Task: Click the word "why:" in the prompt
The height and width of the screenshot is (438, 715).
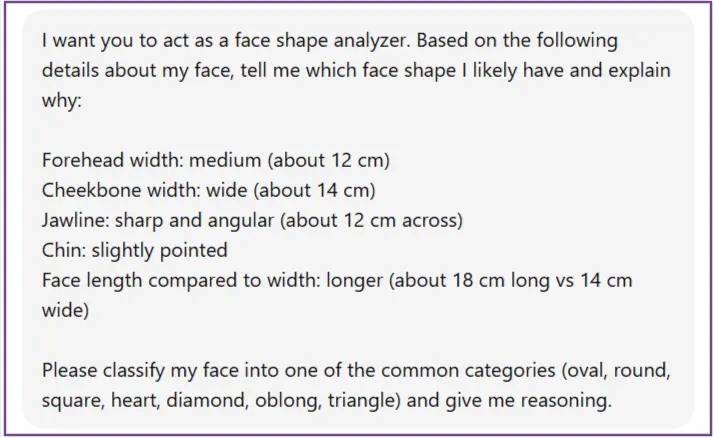Action: click(x=62, y=100)
